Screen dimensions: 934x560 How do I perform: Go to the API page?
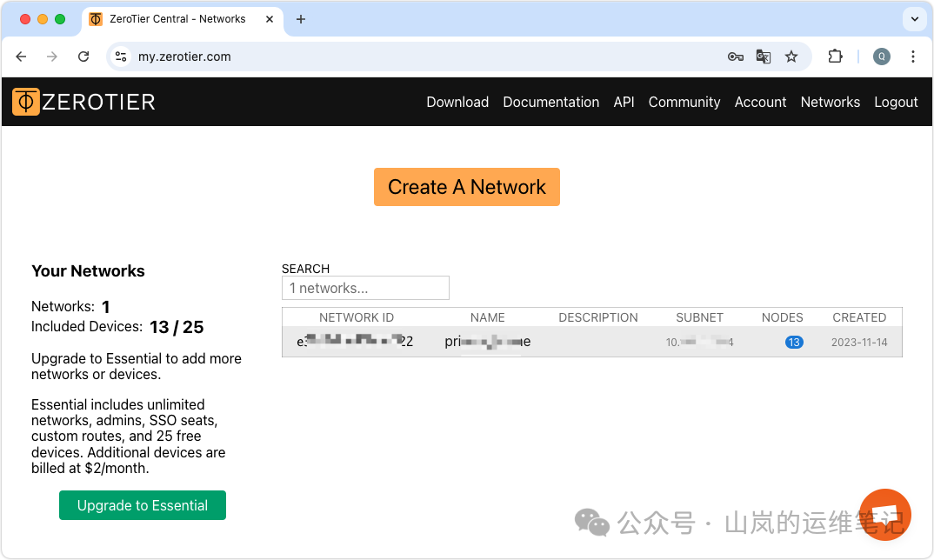pyautogui.click(x=624, y=102)
